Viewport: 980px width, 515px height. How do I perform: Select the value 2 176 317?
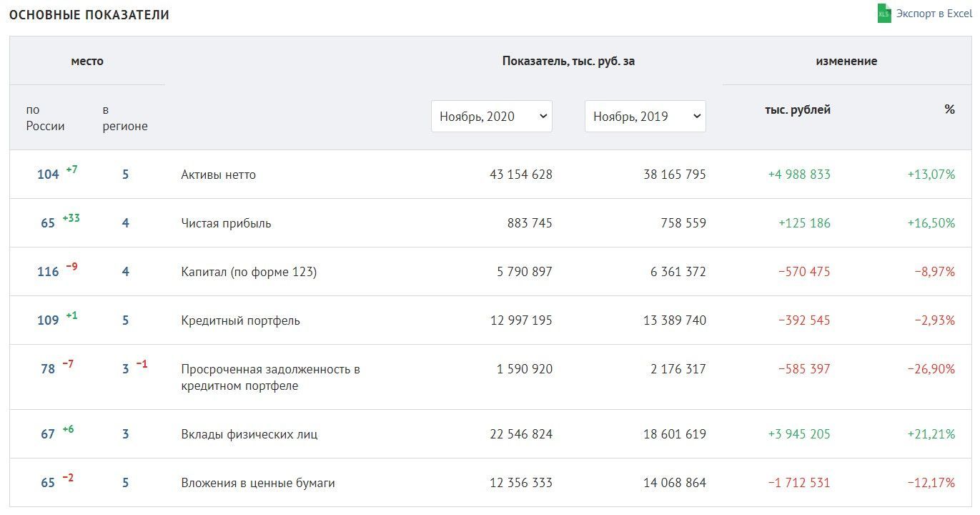(679, 369)
